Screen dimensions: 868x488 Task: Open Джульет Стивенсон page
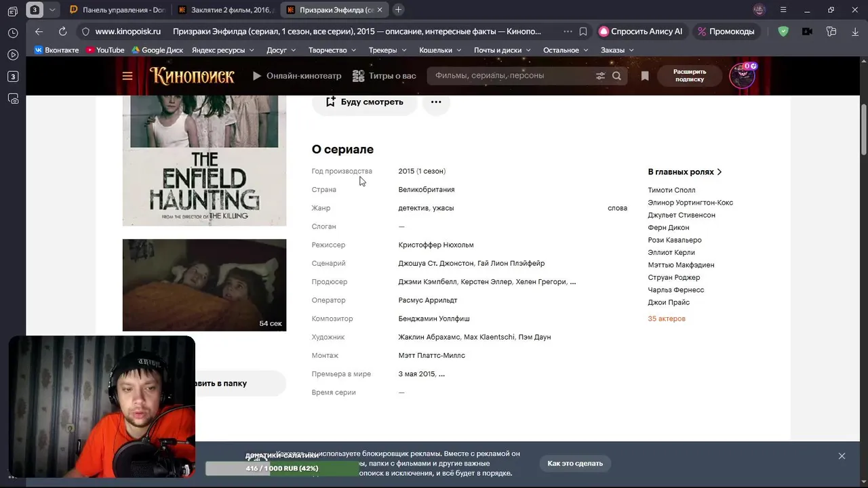click(682, 216)
